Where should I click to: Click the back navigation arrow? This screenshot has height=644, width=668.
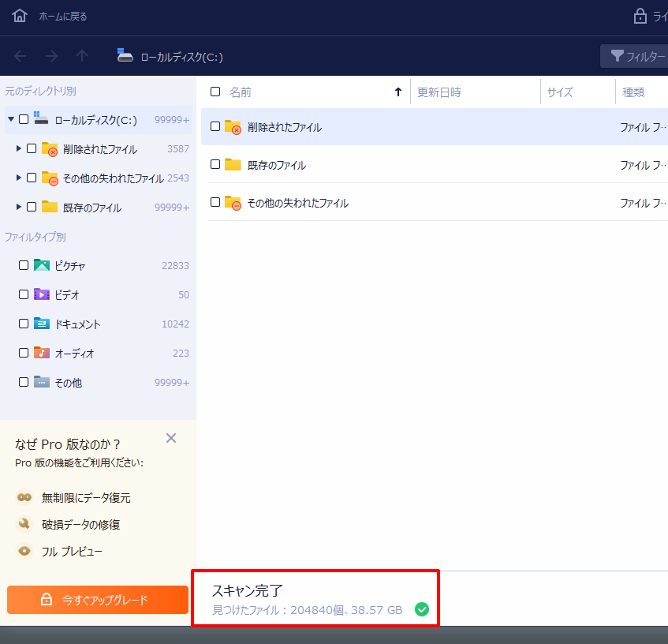point(21,56)
